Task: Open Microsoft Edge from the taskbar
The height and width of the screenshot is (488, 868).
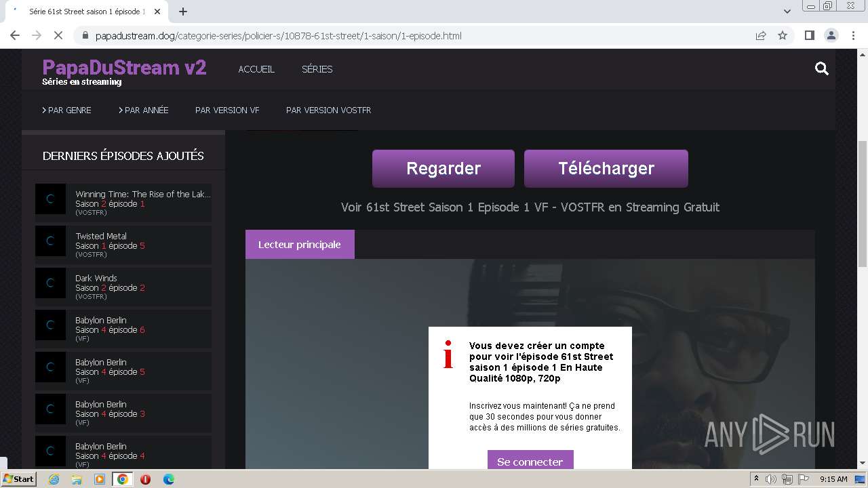Action: tap(168, 479)
